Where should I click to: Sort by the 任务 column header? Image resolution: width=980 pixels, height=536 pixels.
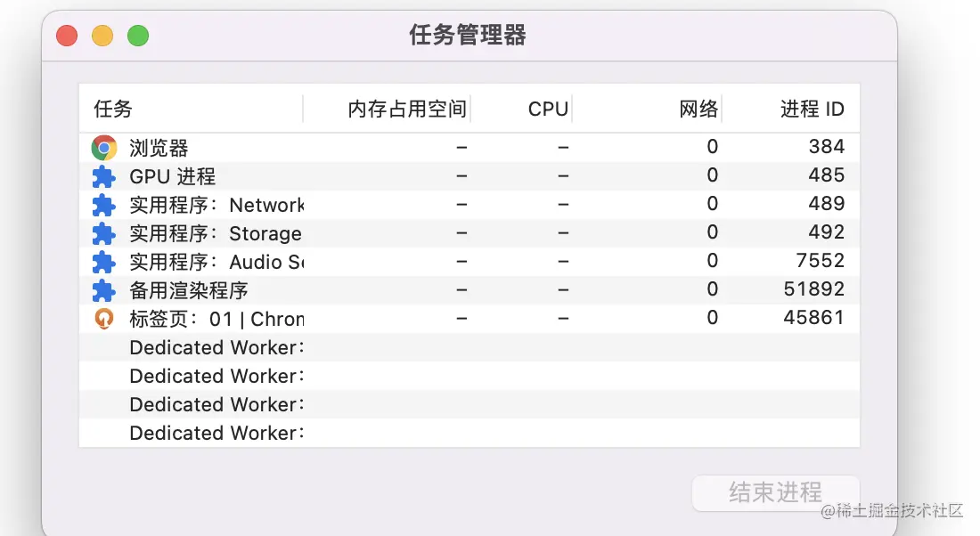click(113, 109)
